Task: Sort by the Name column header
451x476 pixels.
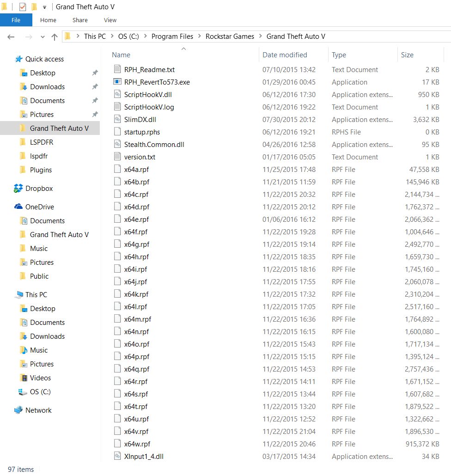Action: point(121,55)
